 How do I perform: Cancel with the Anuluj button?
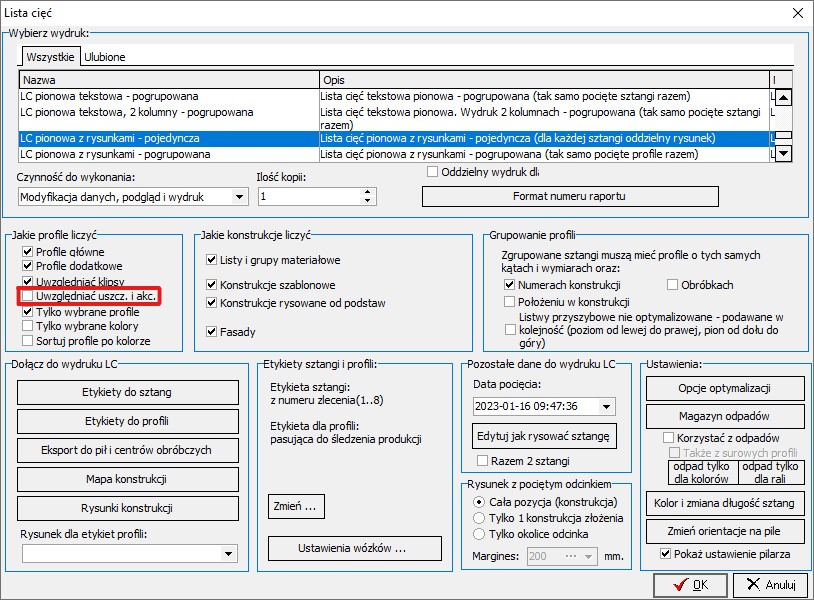click(770, 584)
